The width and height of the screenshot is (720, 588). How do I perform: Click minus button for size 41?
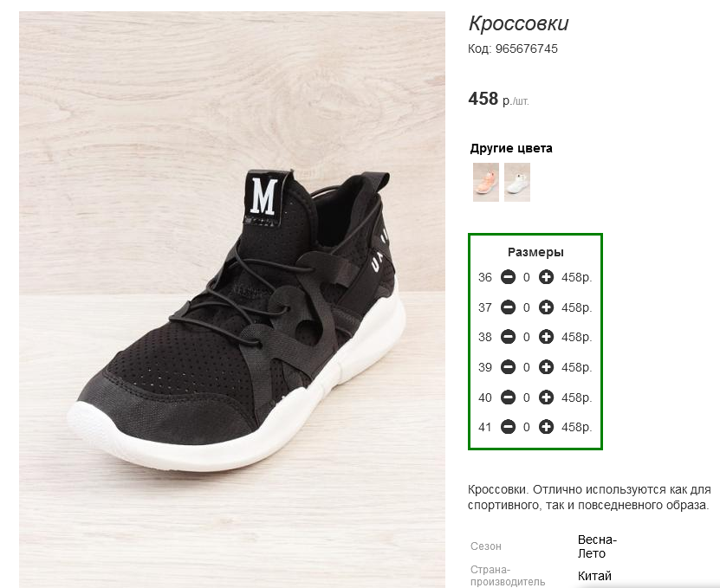(508, 427)
